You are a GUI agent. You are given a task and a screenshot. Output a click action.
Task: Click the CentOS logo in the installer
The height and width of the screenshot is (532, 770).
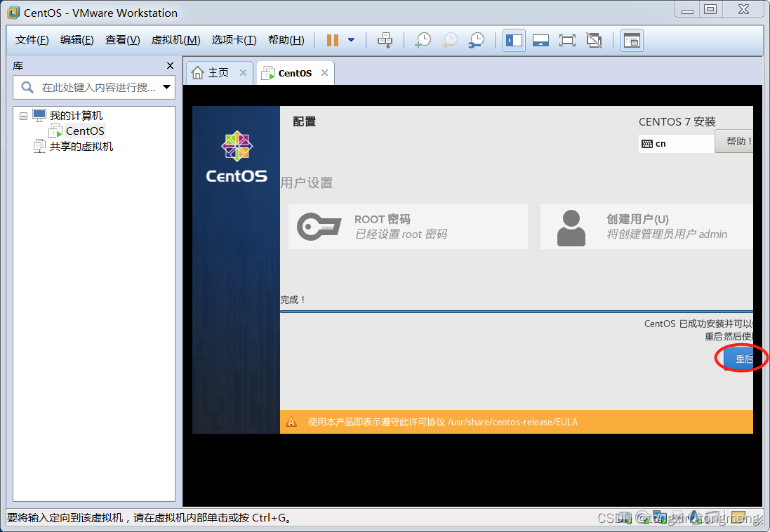coord(237,157)
